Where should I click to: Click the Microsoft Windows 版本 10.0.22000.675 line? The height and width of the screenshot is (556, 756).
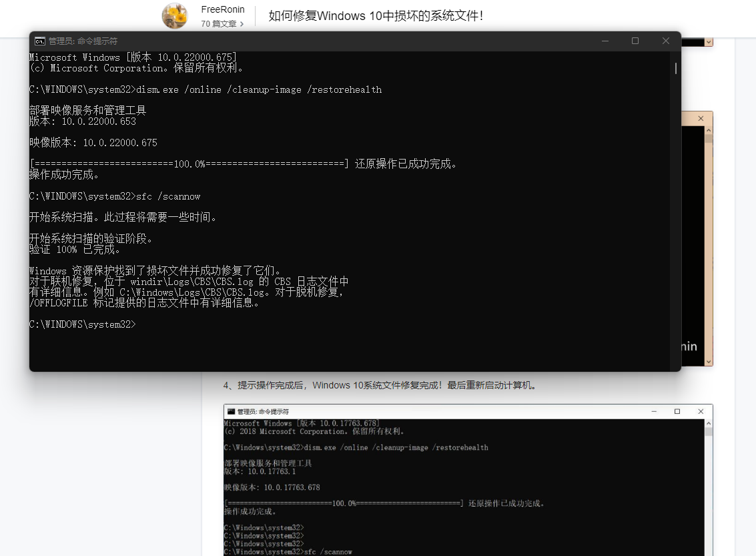pos(133,57)
